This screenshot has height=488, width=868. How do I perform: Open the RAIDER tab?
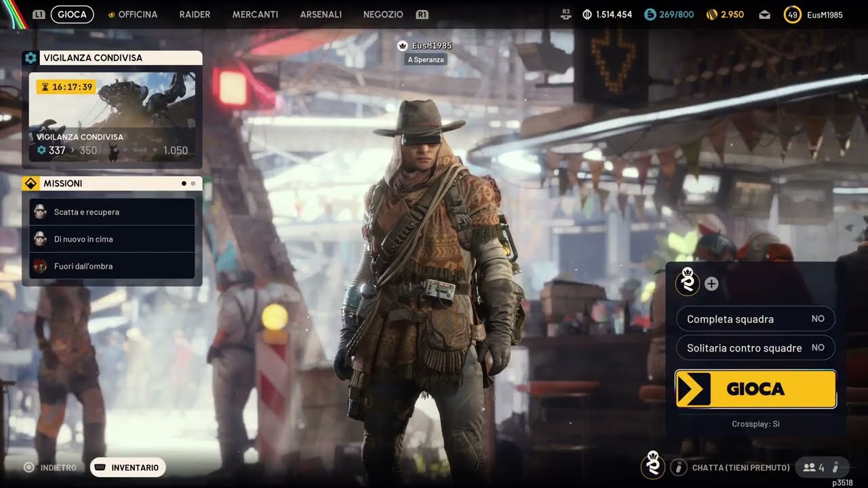[195, 14]
